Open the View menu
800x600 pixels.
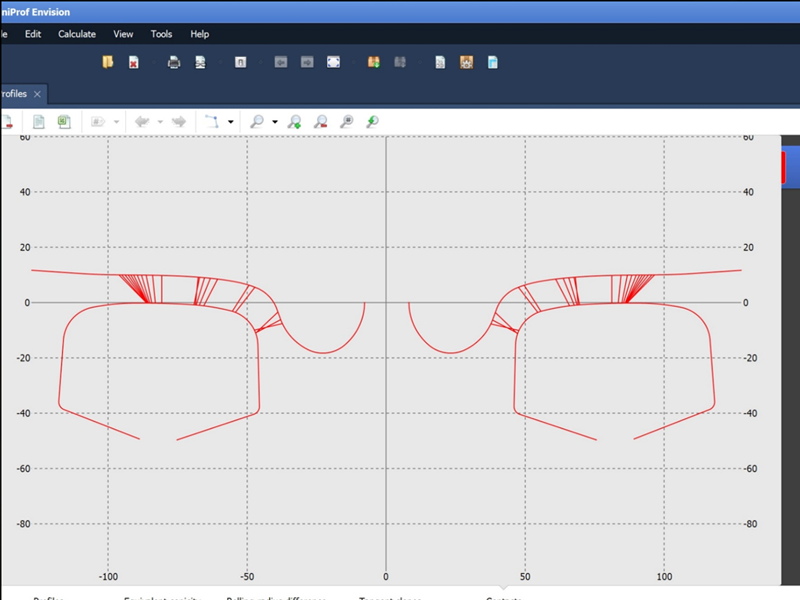pos(123,34)
